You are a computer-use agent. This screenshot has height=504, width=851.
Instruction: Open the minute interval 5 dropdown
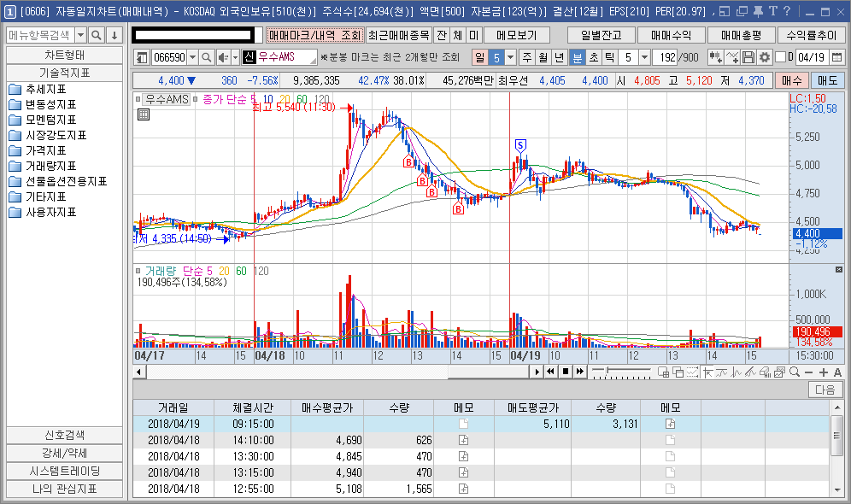coord(644,57)
